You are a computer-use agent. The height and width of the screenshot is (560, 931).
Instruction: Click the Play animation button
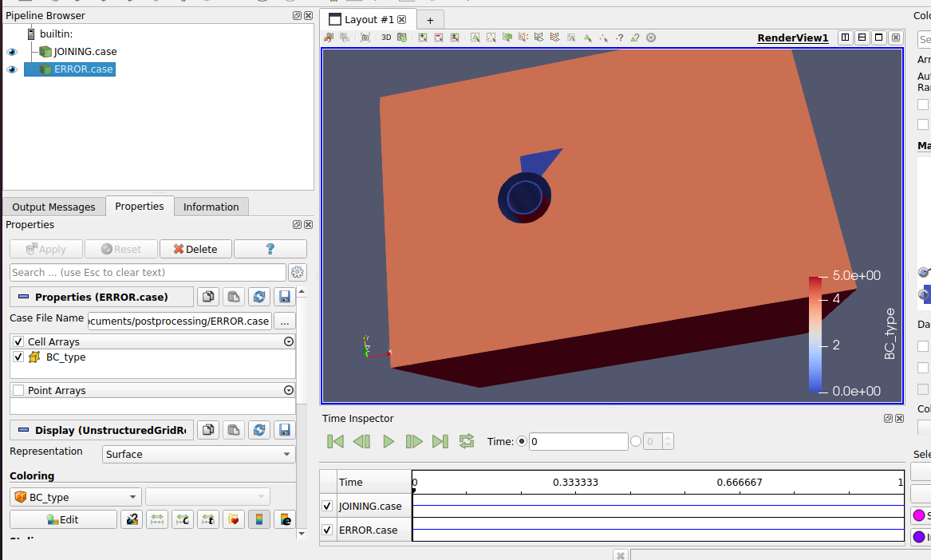click(389, 441)
